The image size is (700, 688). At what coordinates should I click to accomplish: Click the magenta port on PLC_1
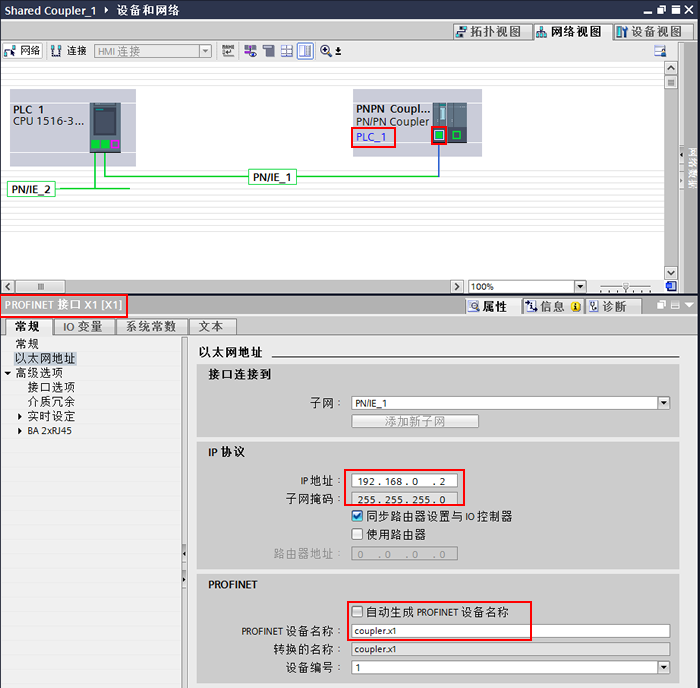pos(115,144)
